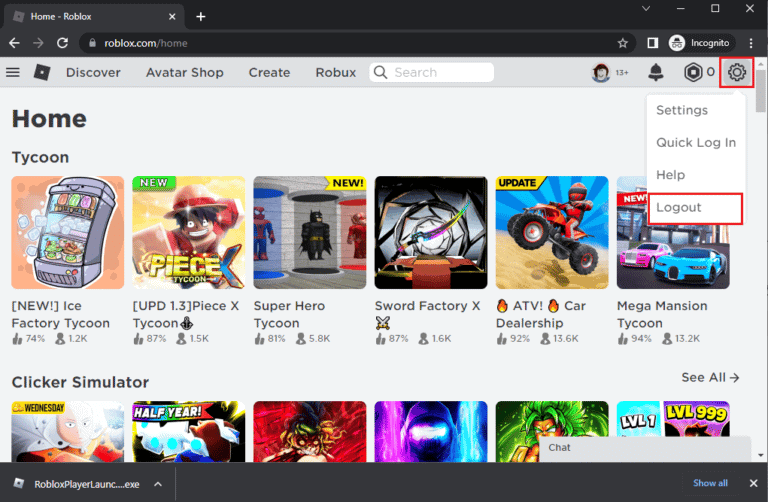
Task: Open the Super Hero Tycoon thumbnail
Action: (309, 233)
